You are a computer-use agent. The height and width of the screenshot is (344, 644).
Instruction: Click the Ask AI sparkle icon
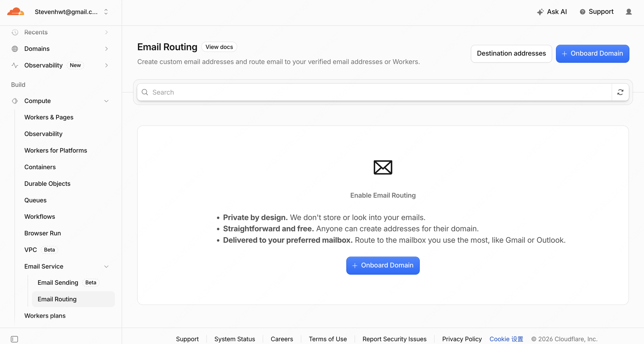pos(540,12)
